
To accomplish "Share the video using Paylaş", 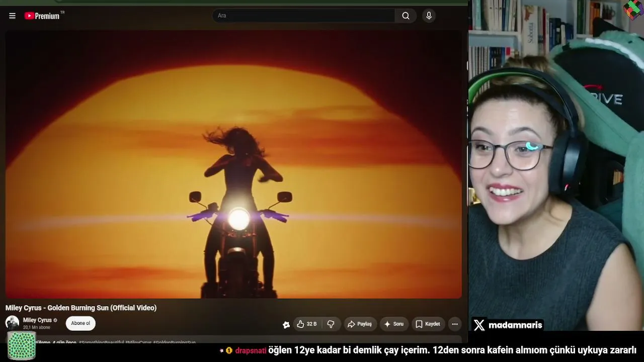I will [x=360, y=324].
